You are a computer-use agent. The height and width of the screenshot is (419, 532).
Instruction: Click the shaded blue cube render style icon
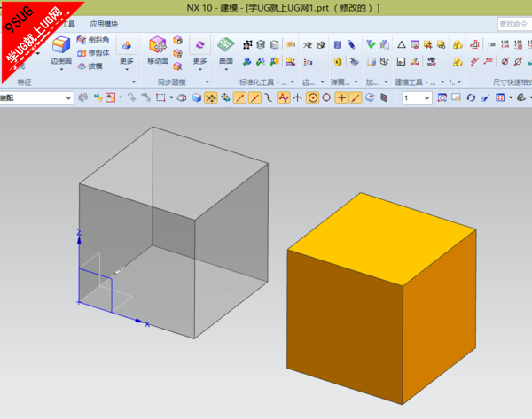pos(197,98)
